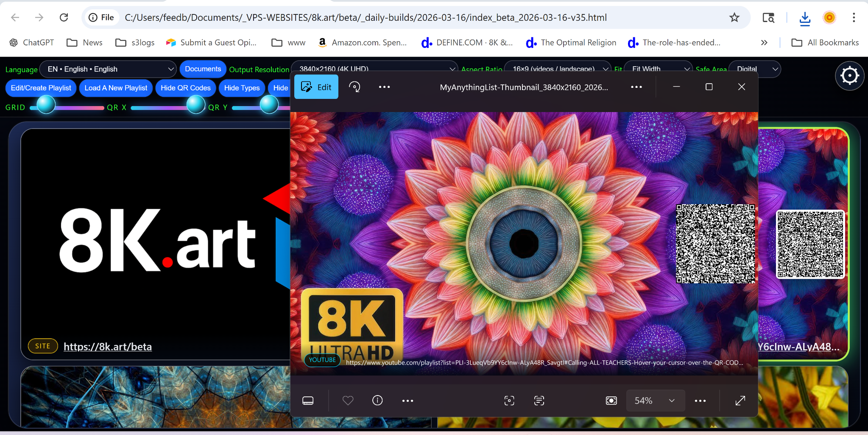Open The-role-has-ended bookmark
The image size is (868, 435).
[x=674, y=42]
